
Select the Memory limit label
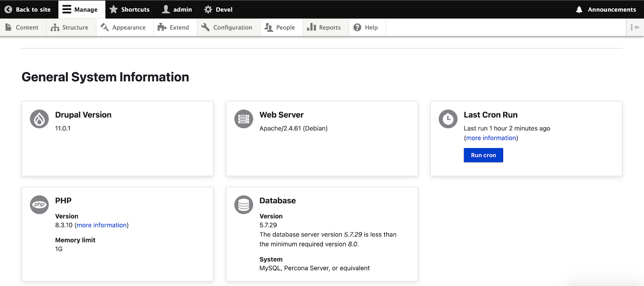coord(75,240)
